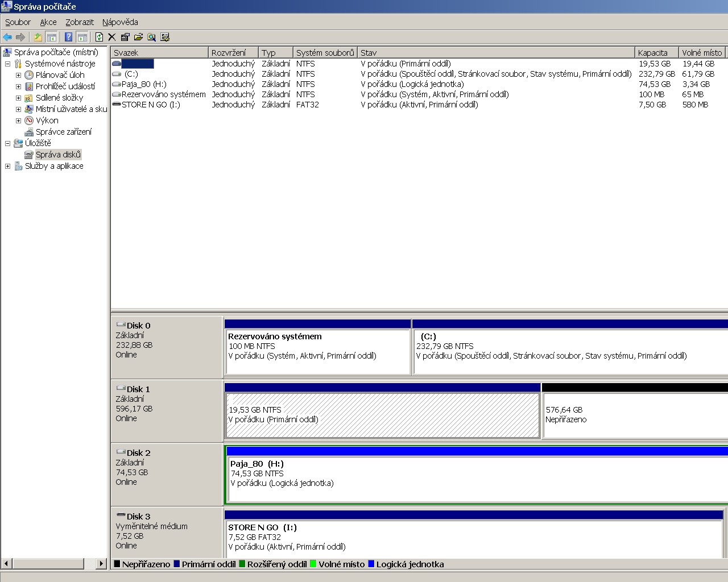
Task: Open the Akce menu
Action: 48,22
